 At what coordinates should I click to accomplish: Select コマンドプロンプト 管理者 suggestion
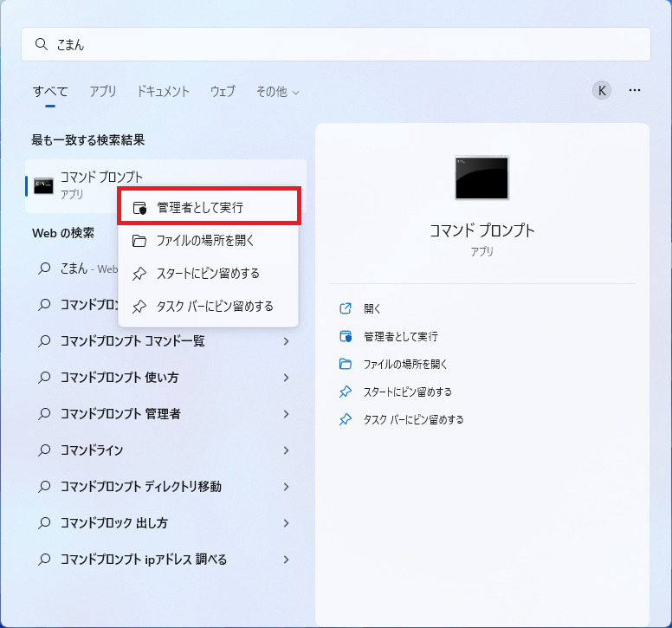point(165,414)
